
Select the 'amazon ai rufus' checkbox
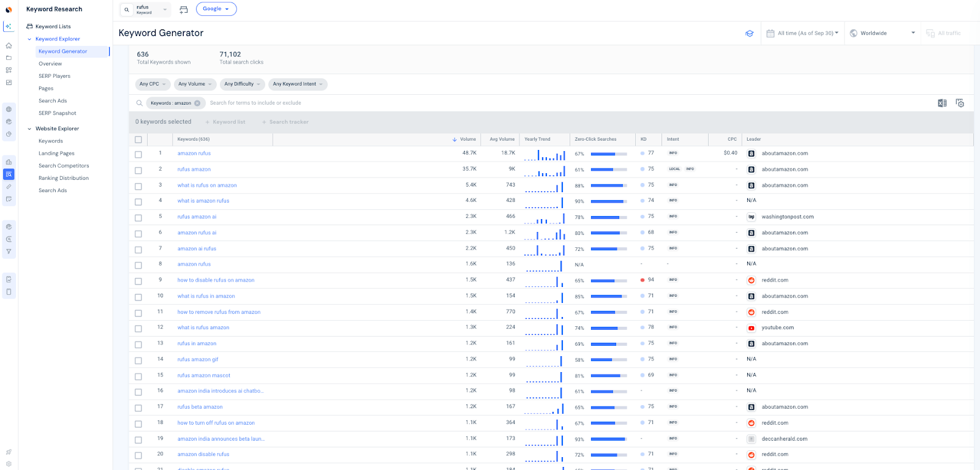pos(138,250)
